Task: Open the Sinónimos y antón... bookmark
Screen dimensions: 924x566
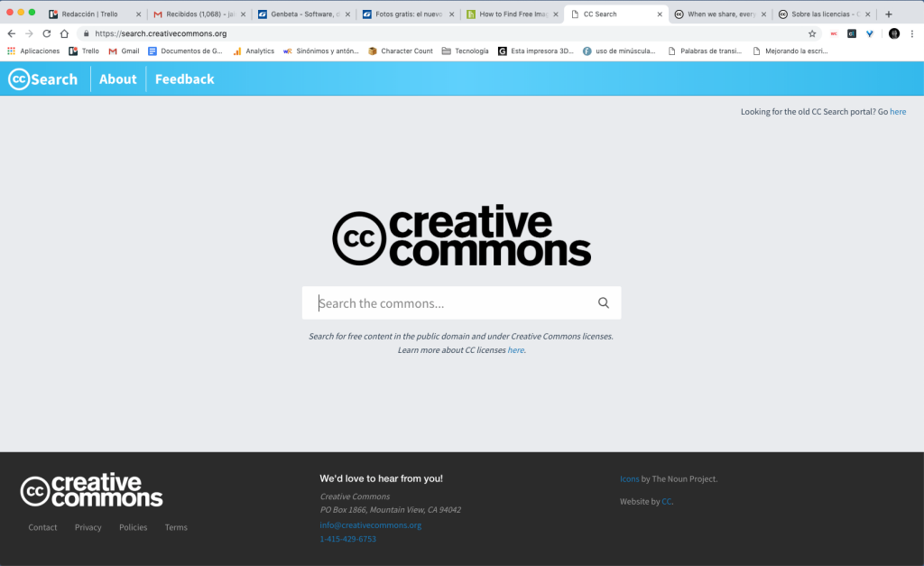Action: (320, 51)
